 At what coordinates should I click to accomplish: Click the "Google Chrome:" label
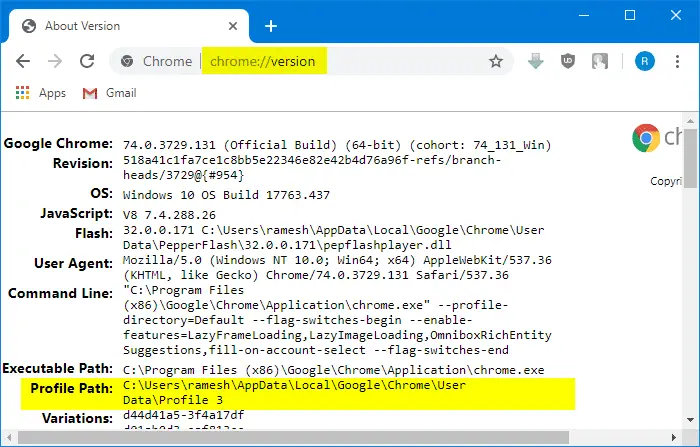point(58,144)
